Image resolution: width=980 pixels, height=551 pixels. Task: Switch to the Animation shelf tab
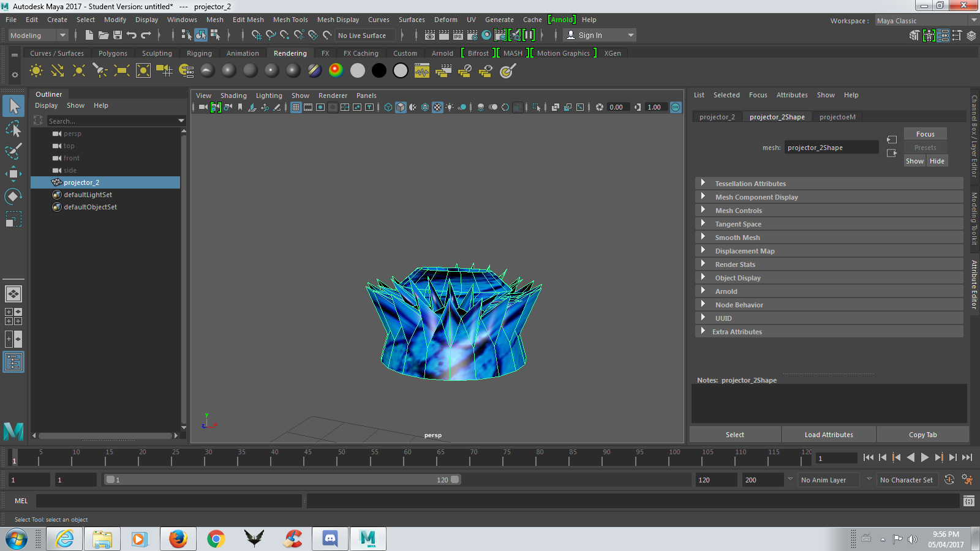(243, 53)
